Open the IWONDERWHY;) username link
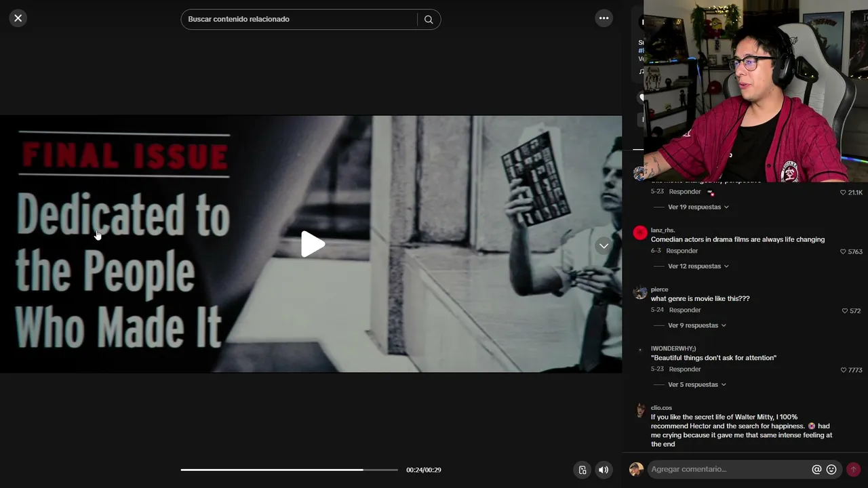The height and width of the screenshot is (488, 868). 673,348
